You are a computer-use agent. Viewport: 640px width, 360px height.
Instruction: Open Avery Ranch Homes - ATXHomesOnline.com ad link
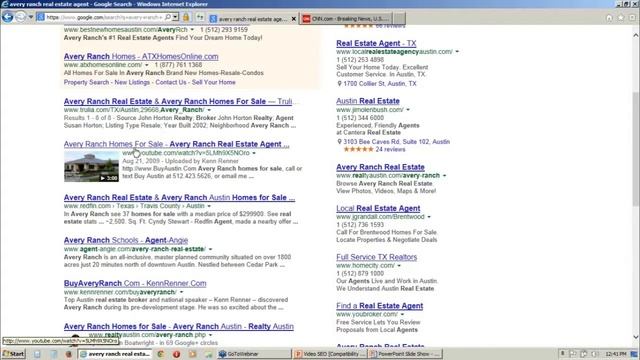pos(141,57)
